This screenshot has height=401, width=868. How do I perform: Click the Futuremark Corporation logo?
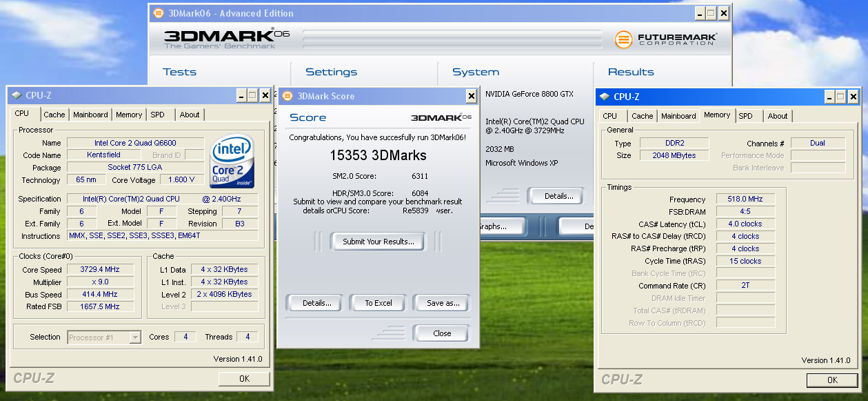[x=665, y=39]
